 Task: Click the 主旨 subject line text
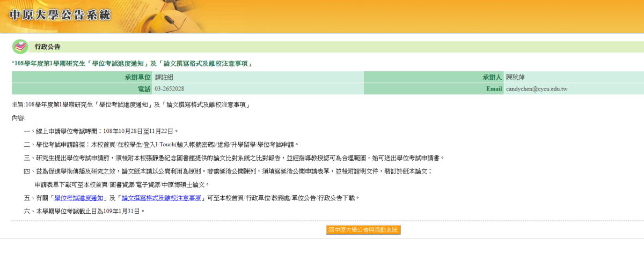tap(130, 104)
